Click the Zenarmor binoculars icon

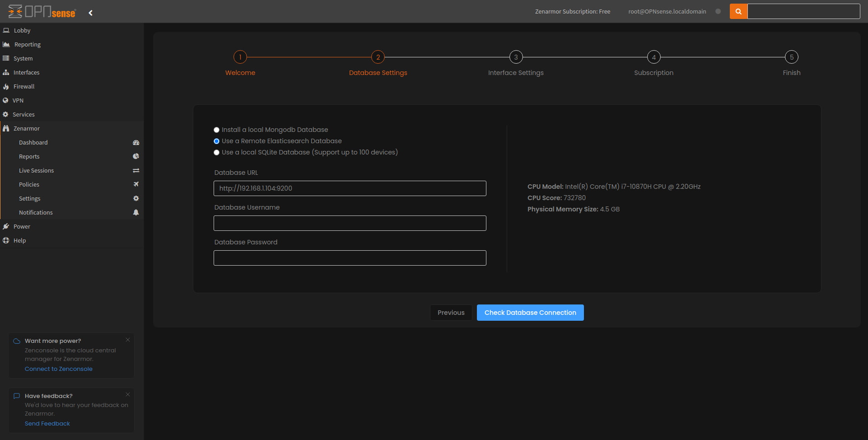click(6, 128)
